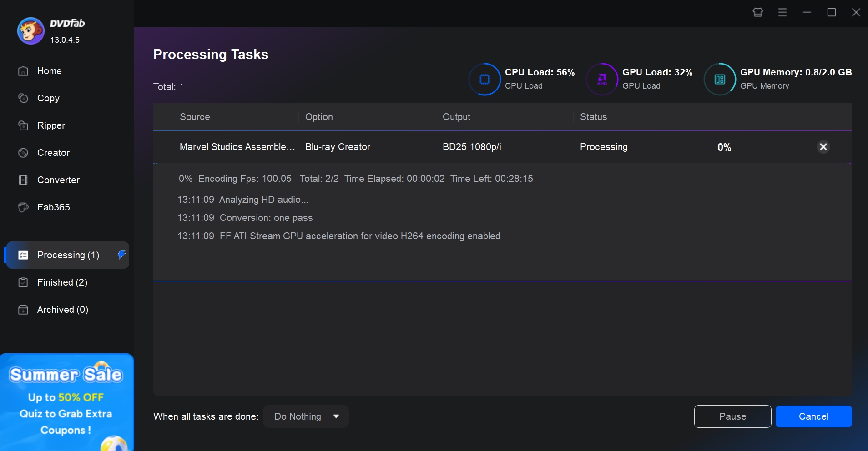The height and width of the screenshot is (451, 868).
Task: Open the theme skin changer
Action: point(757,12)
